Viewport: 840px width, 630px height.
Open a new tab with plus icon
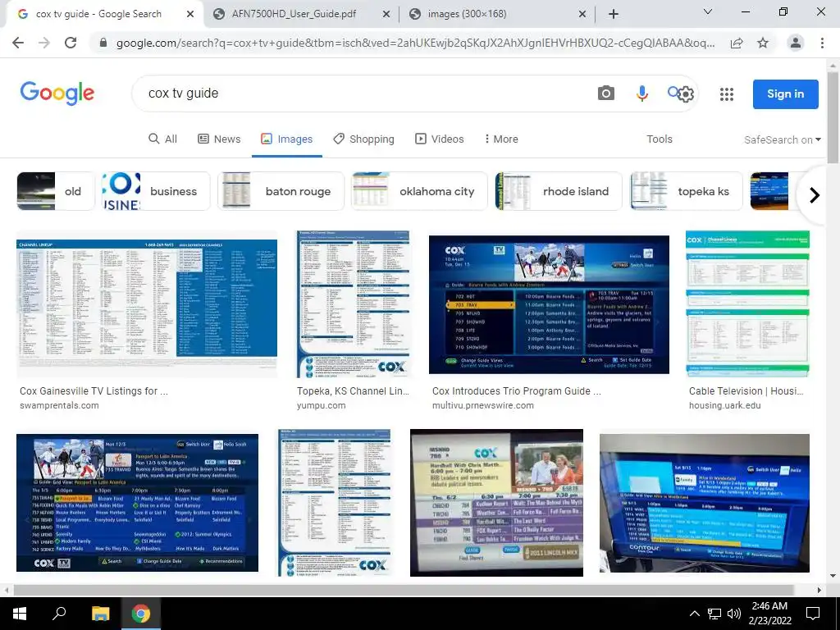coord(614,14)
